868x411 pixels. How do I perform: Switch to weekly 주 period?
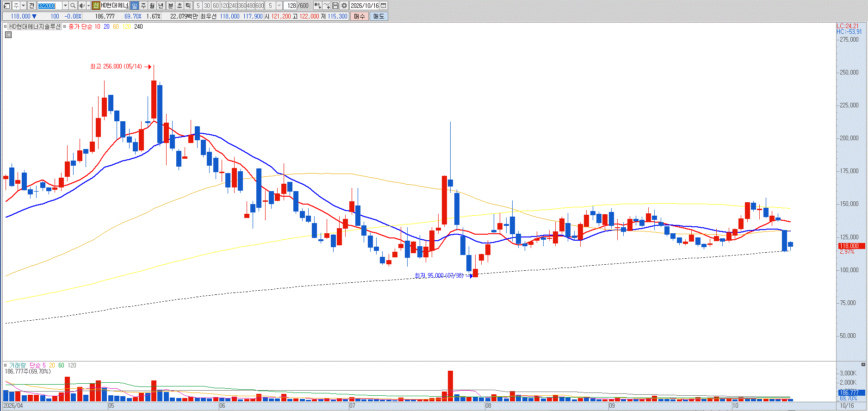pos(143,6)
